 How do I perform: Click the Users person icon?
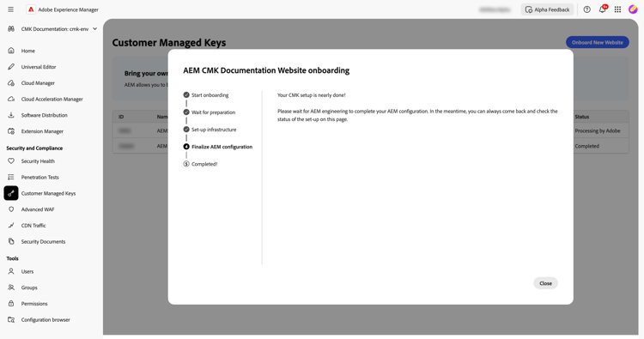tap(11, 271)
